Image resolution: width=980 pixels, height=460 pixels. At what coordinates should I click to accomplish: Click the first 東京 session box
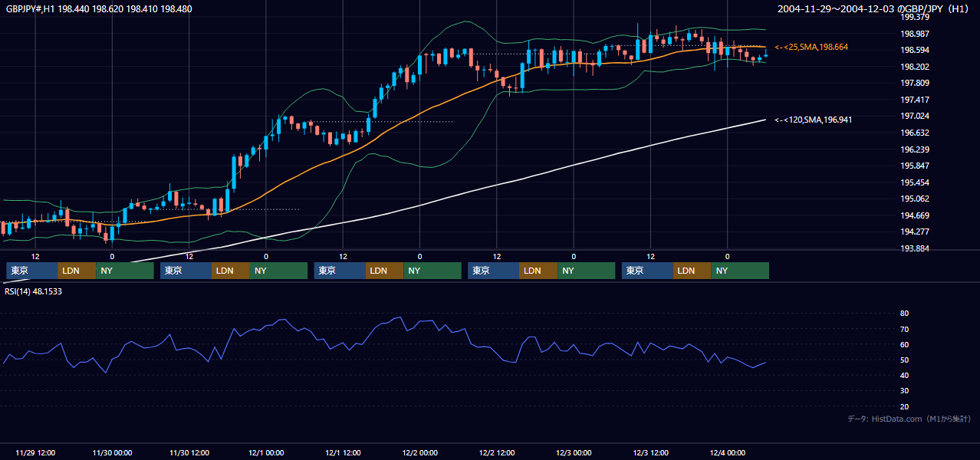32,271
